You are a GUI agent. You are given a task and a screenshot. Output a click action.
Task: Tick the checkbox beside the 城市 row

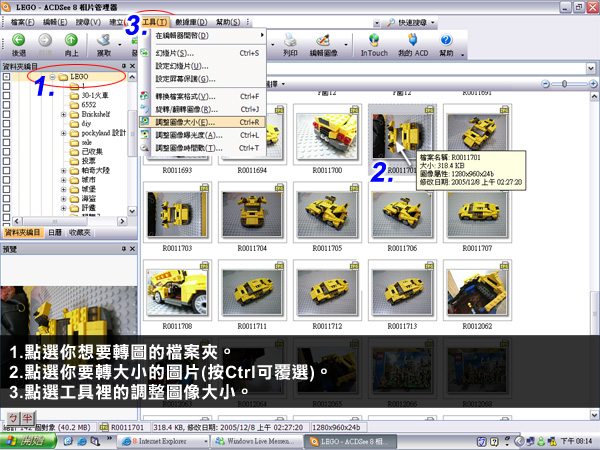pos(6,180)
